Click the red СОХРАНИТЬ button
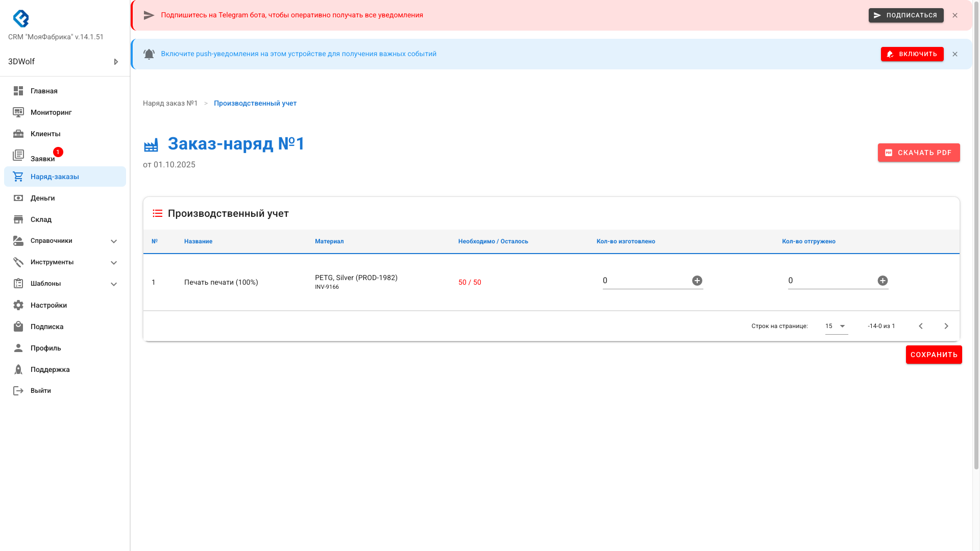The width and height of the screenshot is (980, 551). point(934,355)
